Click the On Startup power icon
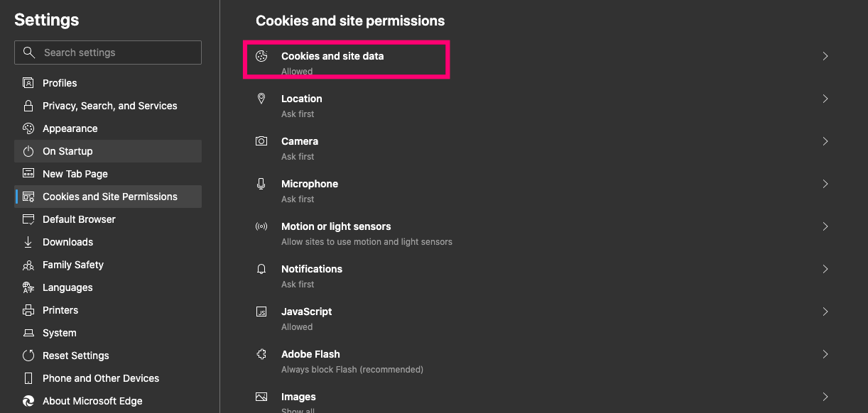The image size is (868, 413). 28,151
